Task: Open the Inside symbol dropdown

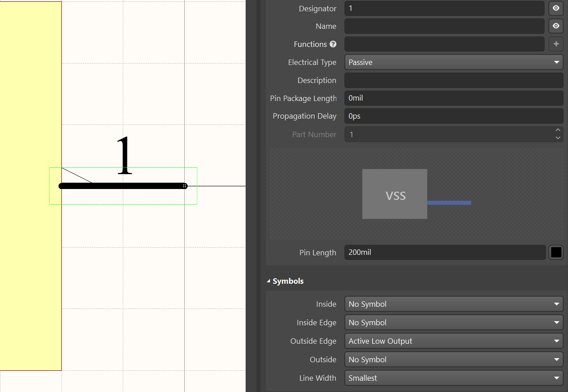Action: coord(453,304)
